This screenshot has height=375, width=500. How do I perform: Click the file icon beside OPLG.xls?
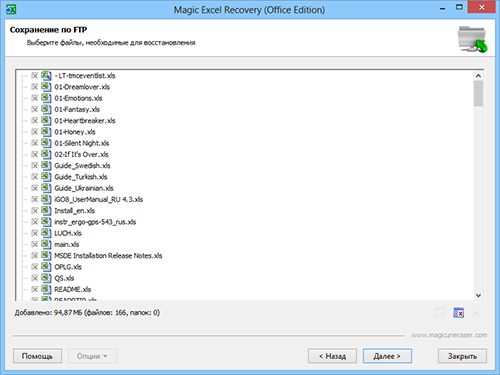point(46,267)
